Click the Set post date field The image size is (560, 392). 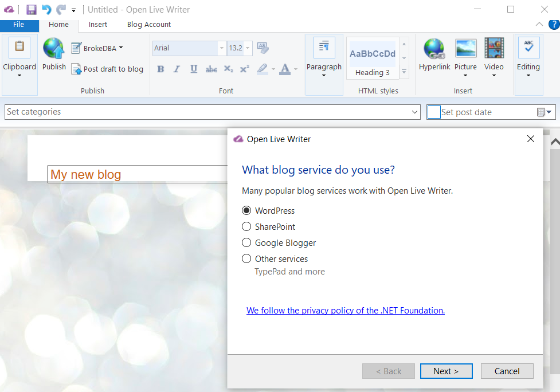[x=491, y=112]
